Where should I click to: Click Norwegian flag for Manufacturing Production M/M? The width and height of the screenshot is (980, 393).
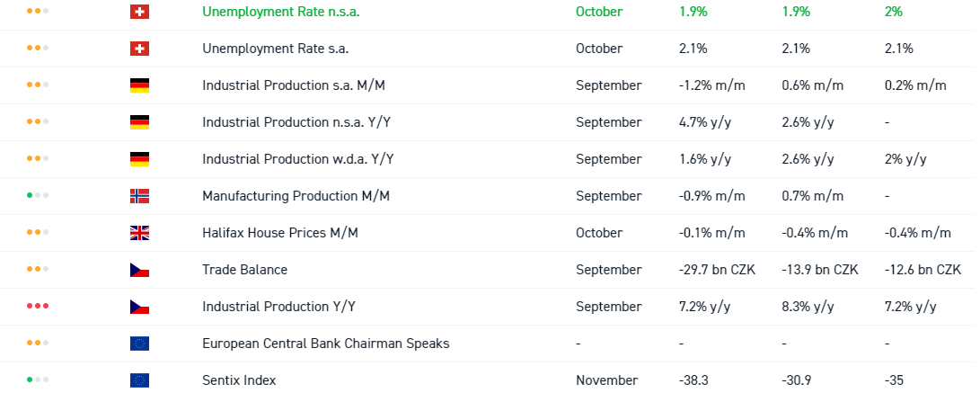139,196
